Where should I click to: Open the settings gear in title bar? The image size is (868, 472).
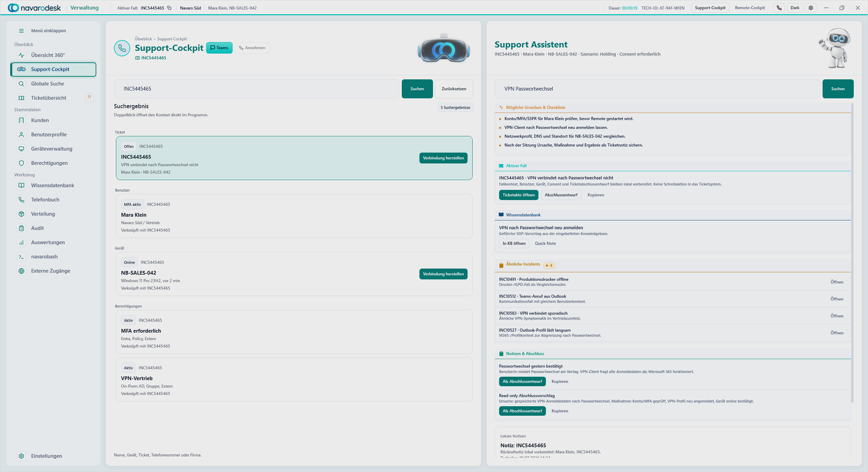[811, 8]
